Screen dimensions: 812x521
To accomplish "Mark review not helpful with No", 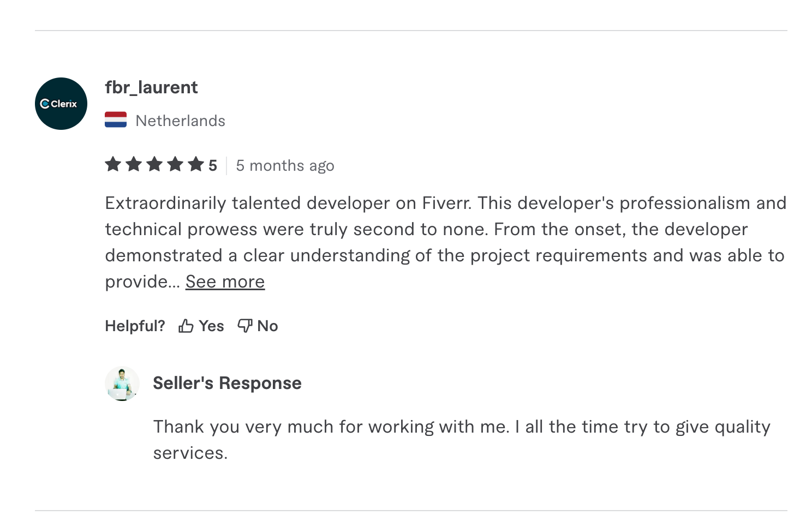I will [x=267, y=326].
